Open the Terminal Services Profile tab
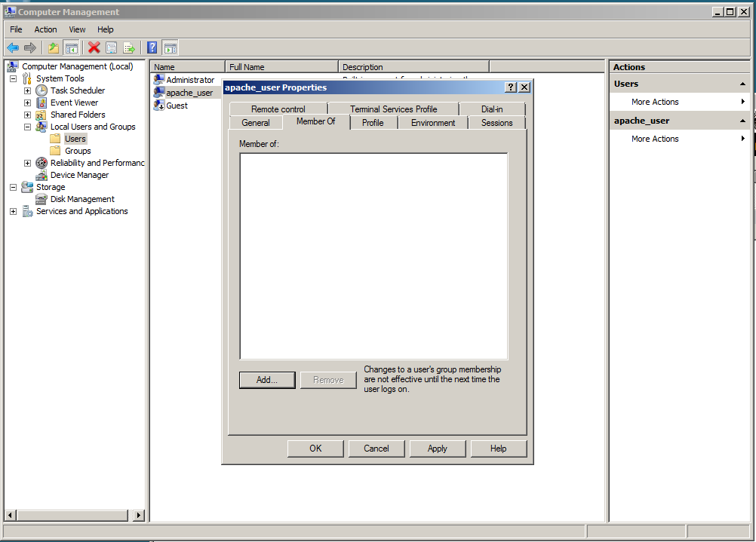This screenshot has width=756, height=542. (x=393, y=109)
